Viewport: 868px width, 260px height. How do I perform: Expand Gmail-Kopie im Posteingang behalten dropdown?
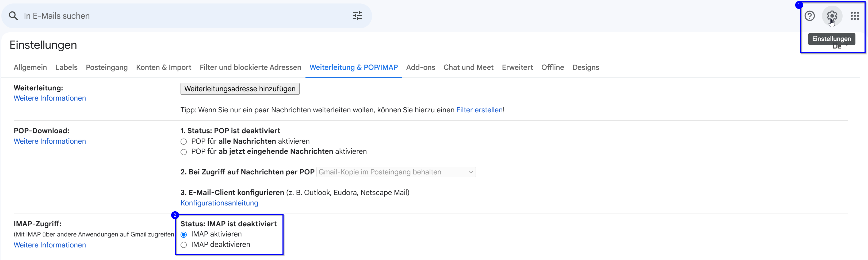click(396, 172)
